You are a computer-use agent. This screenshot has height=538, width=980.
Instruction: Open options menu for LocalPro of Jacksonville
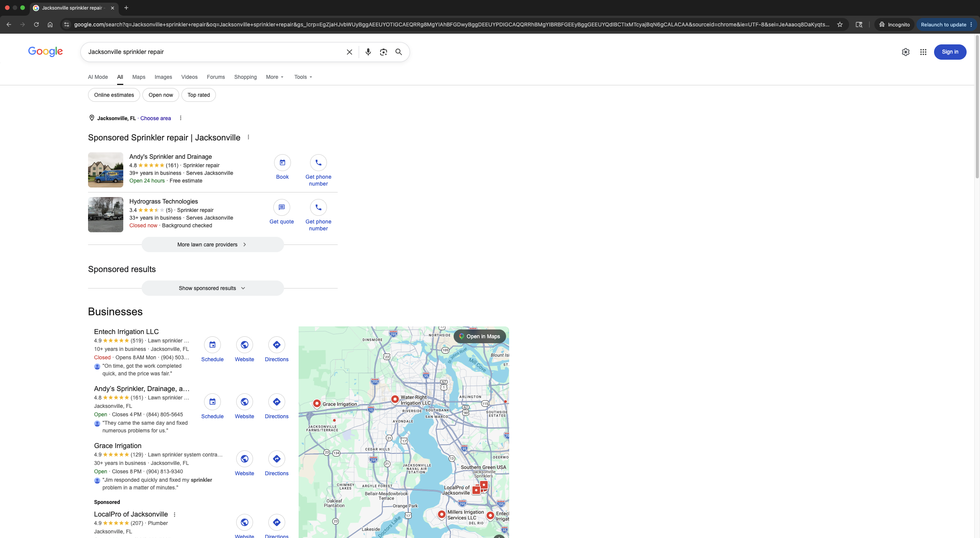click(175, 515)
